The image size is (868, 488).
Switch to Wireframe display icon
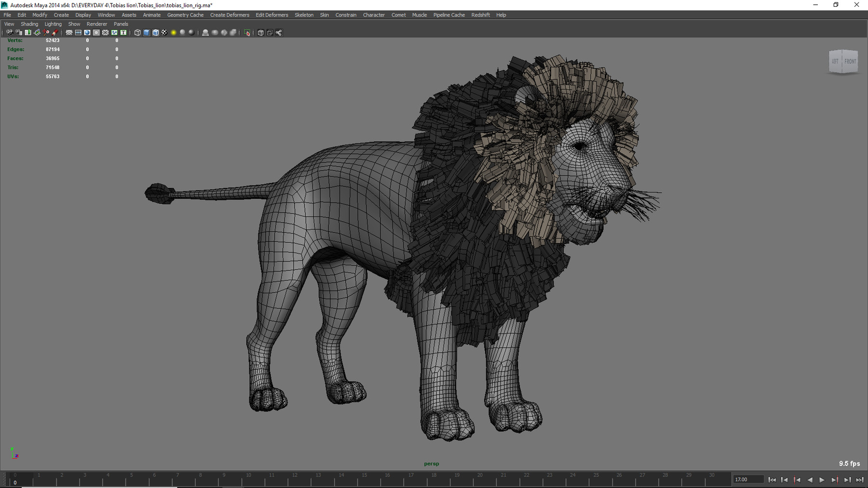tap(137, 33)
